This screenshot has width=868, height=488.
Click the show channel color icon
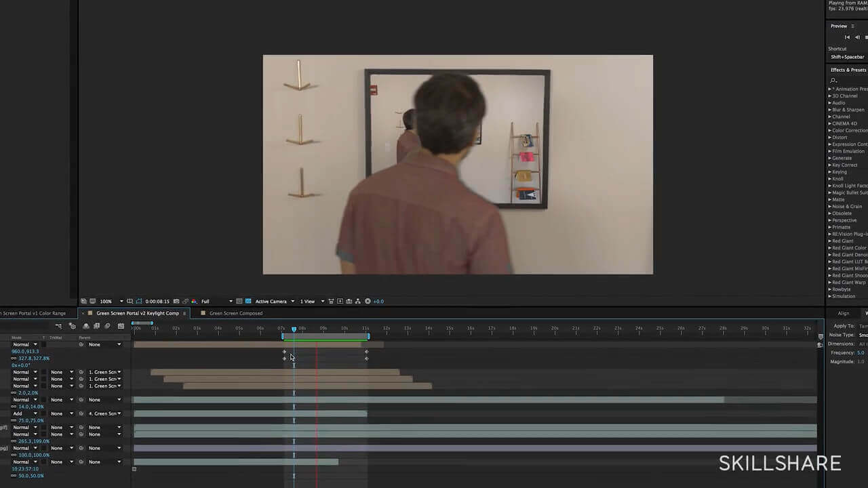(x=193, y=302)
